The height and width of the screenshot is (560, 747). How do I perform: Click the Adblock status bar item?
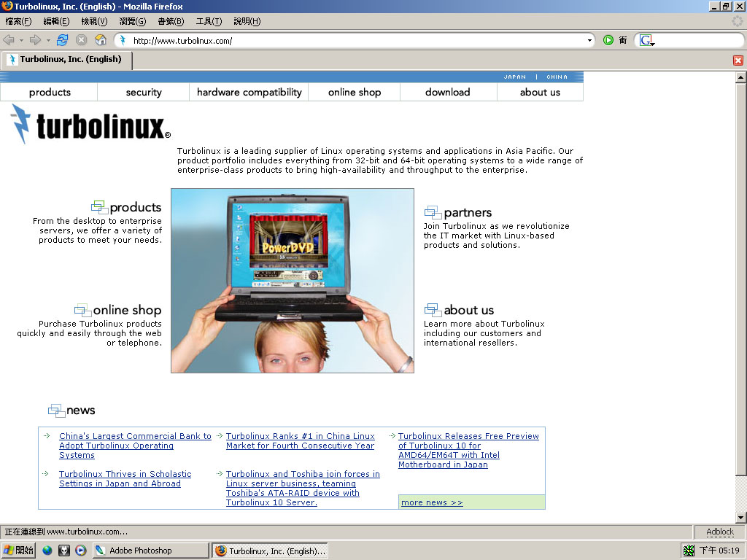[x=720, y=532]
